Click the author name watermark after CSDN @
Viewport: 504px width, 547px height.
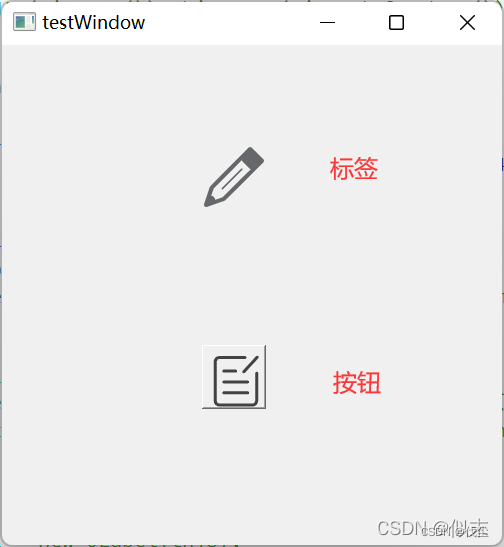pos(469,528)
